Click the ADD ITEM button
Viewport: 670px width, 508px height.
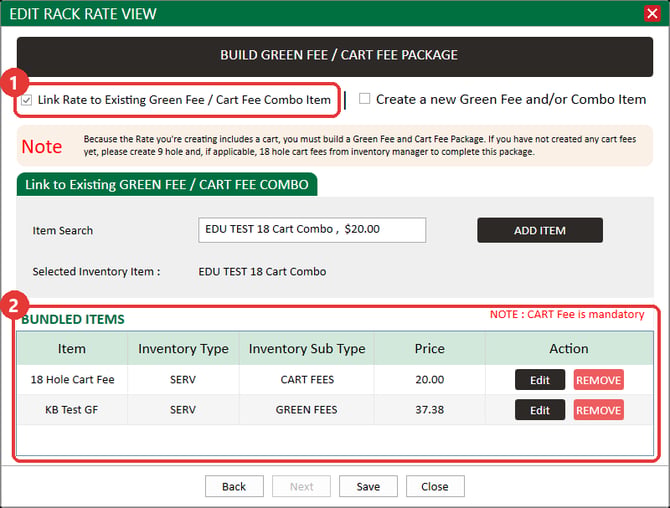click(540, 230)
